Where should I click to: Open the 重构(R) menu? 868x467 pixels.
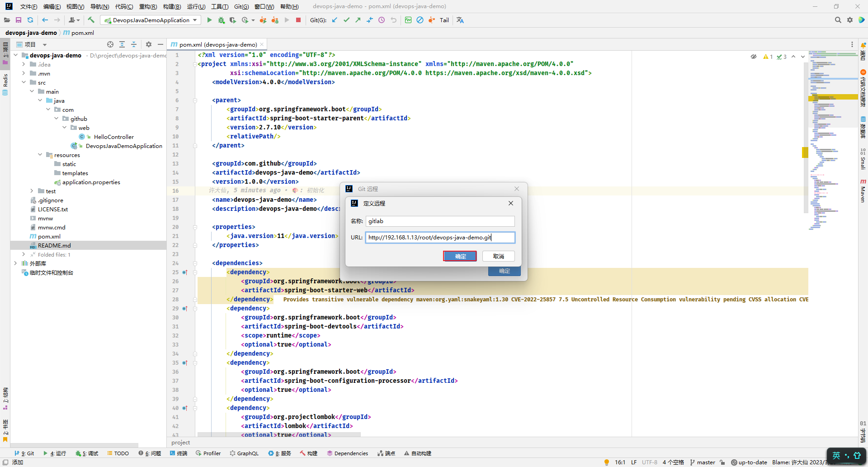pos(148,6)
